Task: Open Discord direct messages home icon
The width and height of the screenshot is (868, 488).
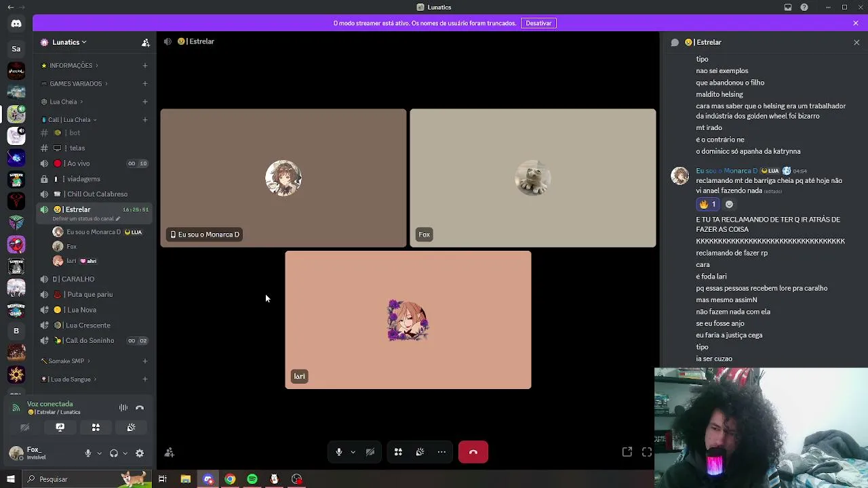Action: (x=16, y=24)
